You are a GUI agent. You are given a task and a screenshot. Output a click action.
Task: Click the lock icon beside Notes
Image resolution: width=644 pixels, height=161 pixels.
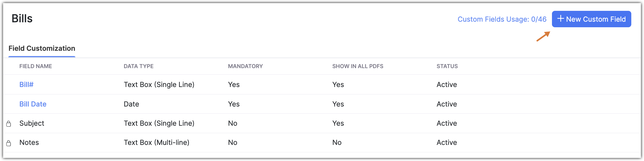pyautogui.click(x=9, y=143)
